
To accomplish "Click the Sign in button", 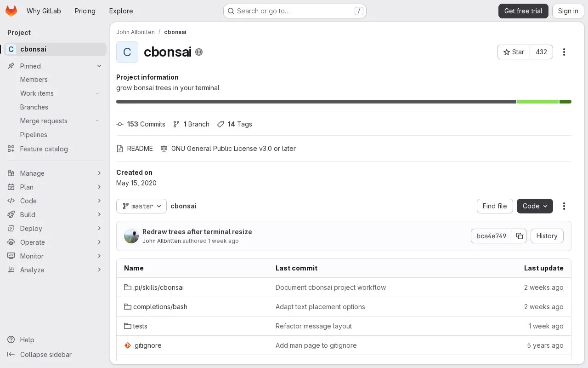I will [568, 11].
